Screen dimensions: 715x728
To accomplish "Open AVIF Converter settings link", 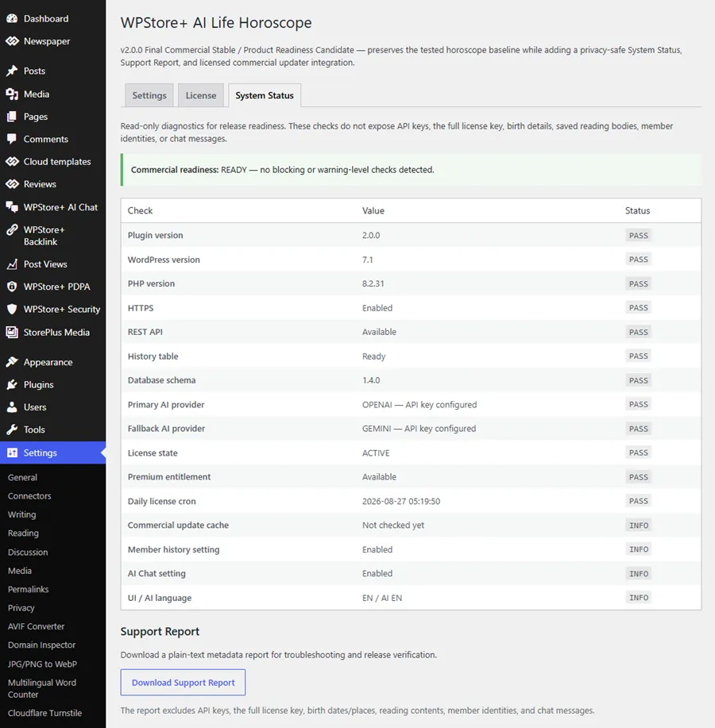I will click(37, 626).
